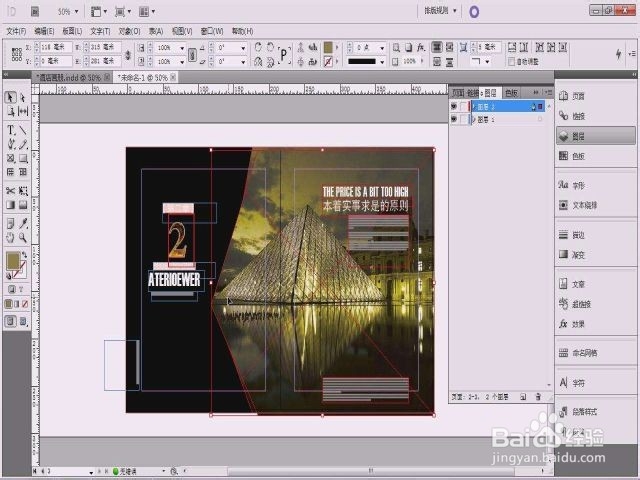This screenshot has height=480, width=640.
Task: Select the Line tool
Action: 23,130
